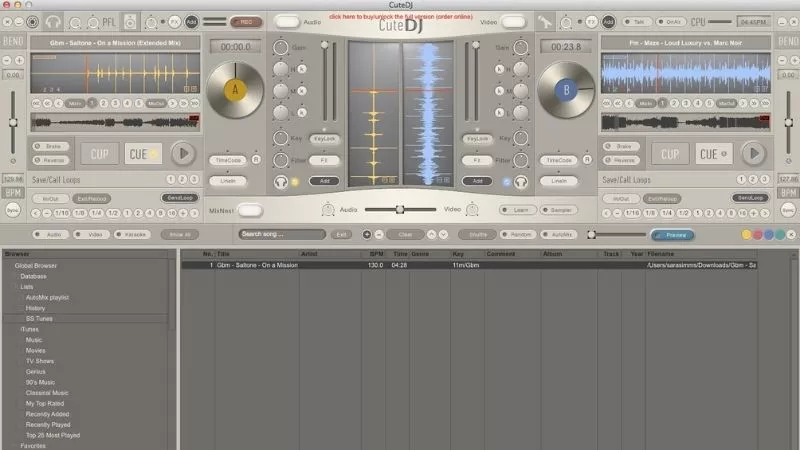Click the deck A mixer headphone cue icon
The width and height of the screenshot is (800, 450).
click(281, 182)
